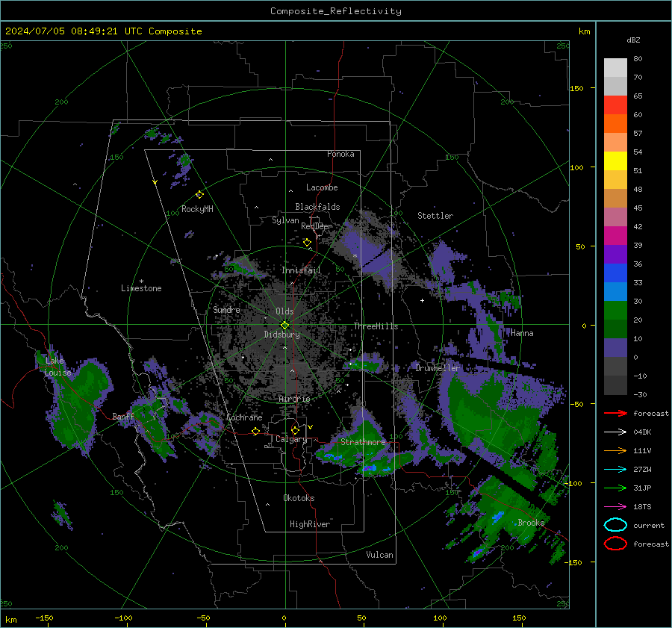
Task: Click the red 'forecast' ellipse legend icon
Action: pyautogui.click(x=615, y=544)
